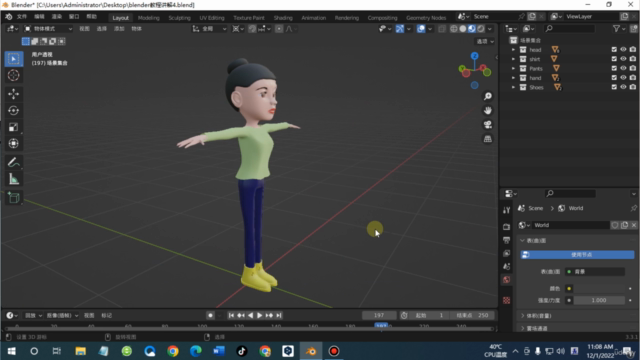
Task: Click the end frame 250 field
Action: [x=472, y=316]
